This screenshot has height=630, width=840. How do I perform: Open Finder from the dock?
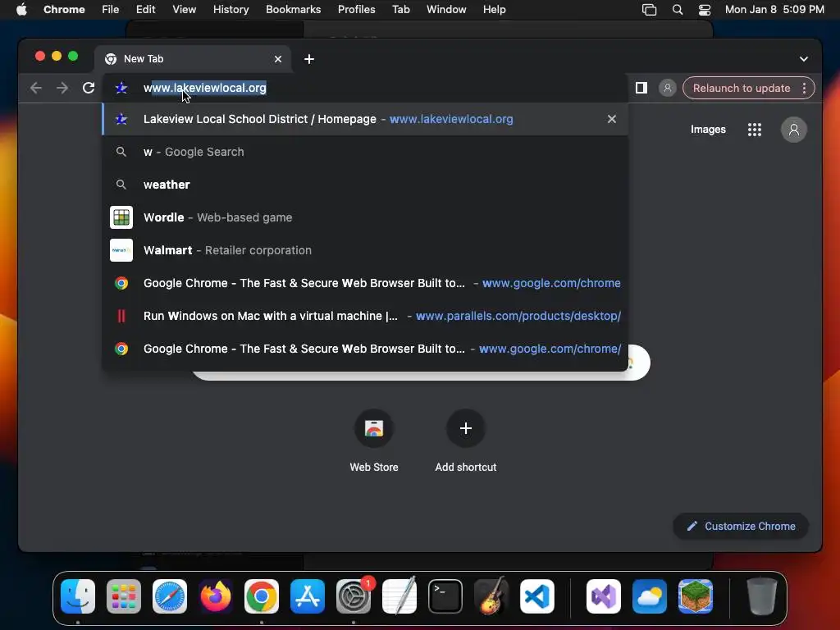pyautogui.click(x=78, y=596)
